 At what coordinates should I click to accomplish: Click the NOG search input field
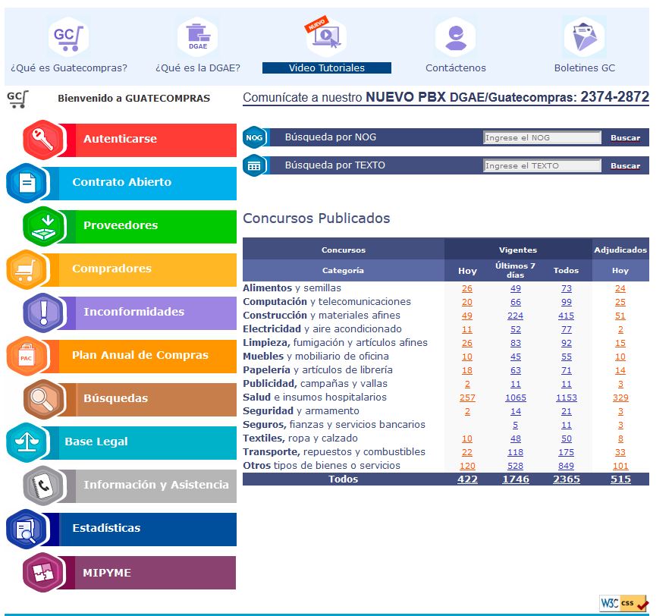click(542, 138)
